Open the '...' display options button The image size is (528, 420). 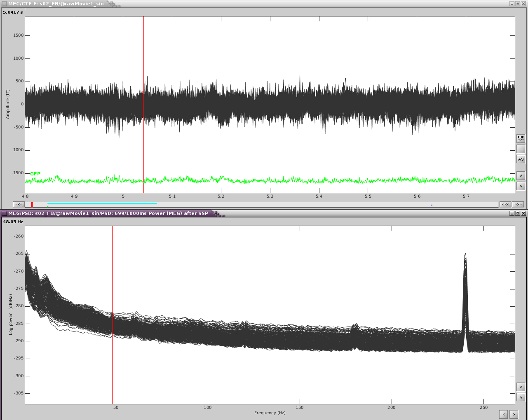(521, 149)
